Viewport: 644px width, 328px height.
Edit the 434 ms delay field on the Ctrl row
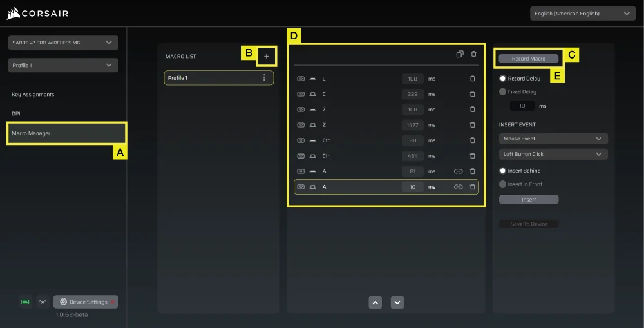coord(412,156)
